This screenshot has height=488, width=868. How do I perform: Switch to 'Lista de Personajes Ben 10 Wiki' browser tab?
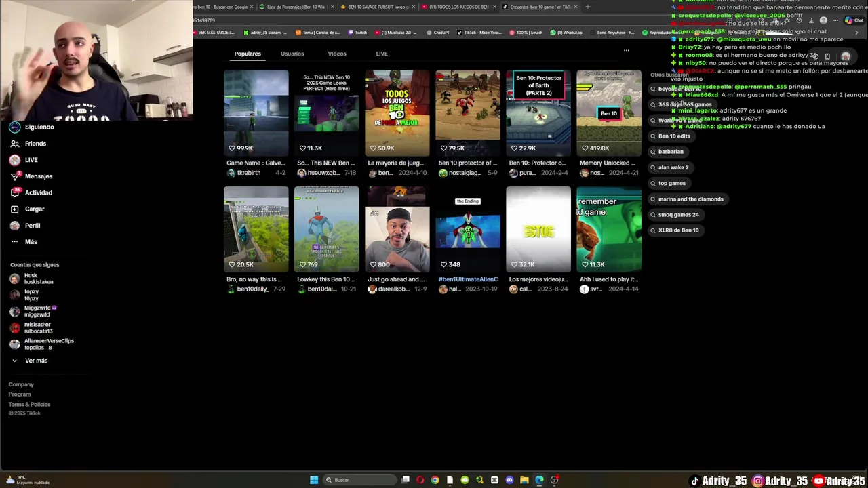point(296,7)
